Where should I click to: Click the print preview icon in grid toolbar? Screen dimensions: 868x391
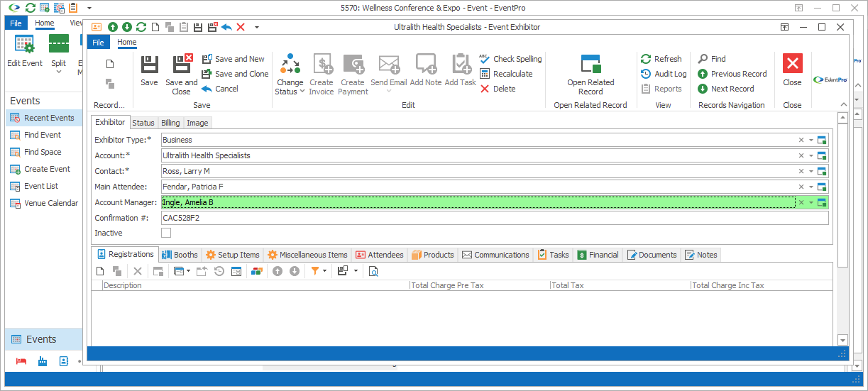click(x=373, y=271)
